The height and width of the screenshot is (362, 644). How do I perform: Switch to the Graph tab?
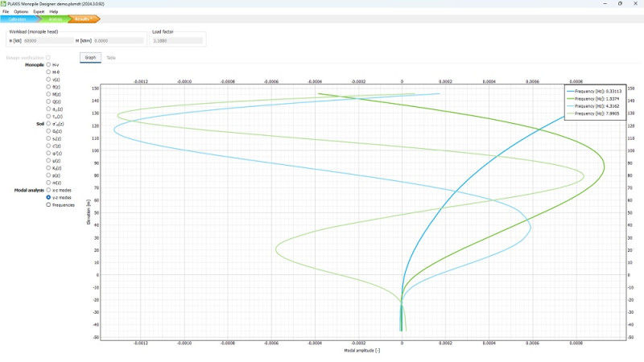point(90,57)
